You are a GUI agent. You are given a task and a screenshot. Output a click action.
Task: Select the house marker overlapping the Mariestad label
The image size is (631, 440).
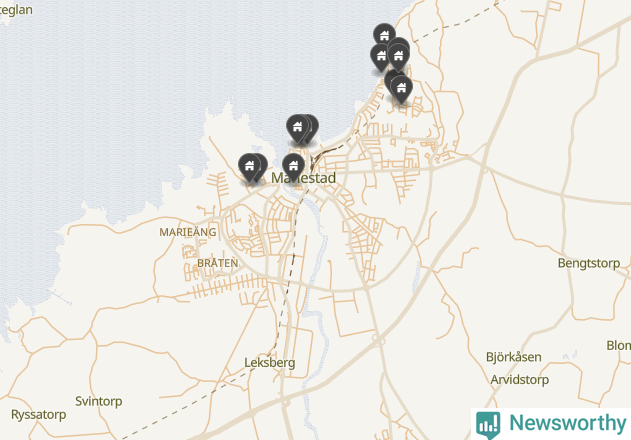click(x=293, y=167)
